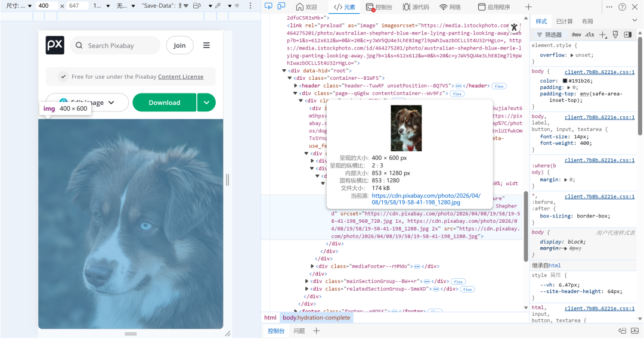Toggle the :hov element state panel
644x339 pixels.
click(x=576, y=35)
